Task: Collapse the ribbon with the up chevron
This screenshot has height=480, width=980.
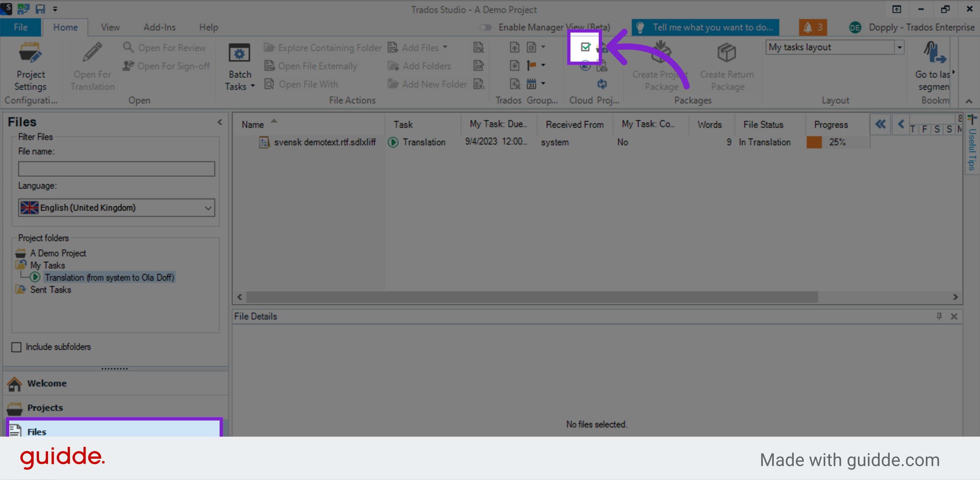Action: pyautogui.click(x=969, y=101)
